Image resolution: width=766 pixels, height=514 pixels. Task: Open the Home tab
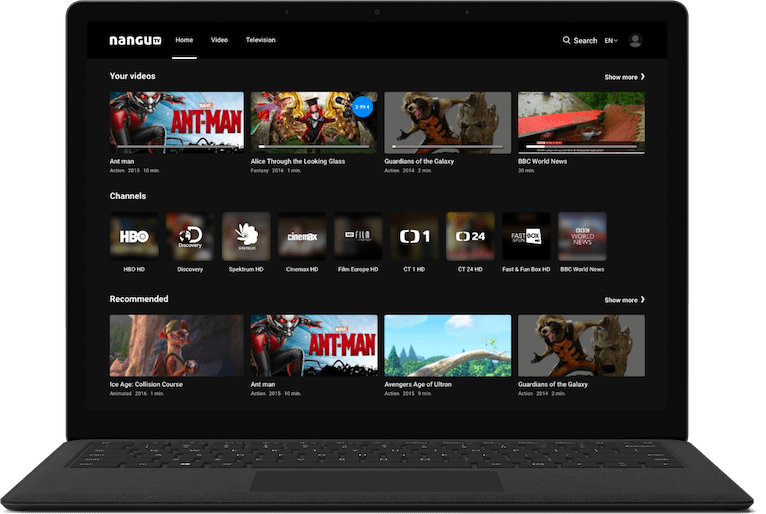click(x=184, y=40)
